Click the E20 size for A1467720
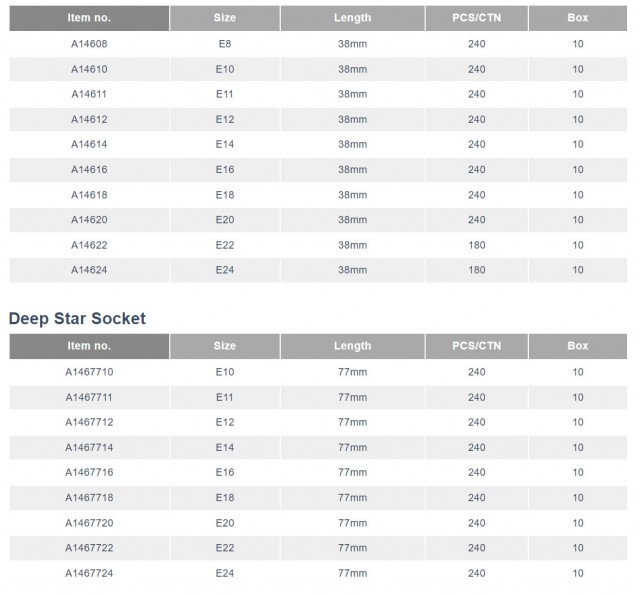 (x=225, y=523)
